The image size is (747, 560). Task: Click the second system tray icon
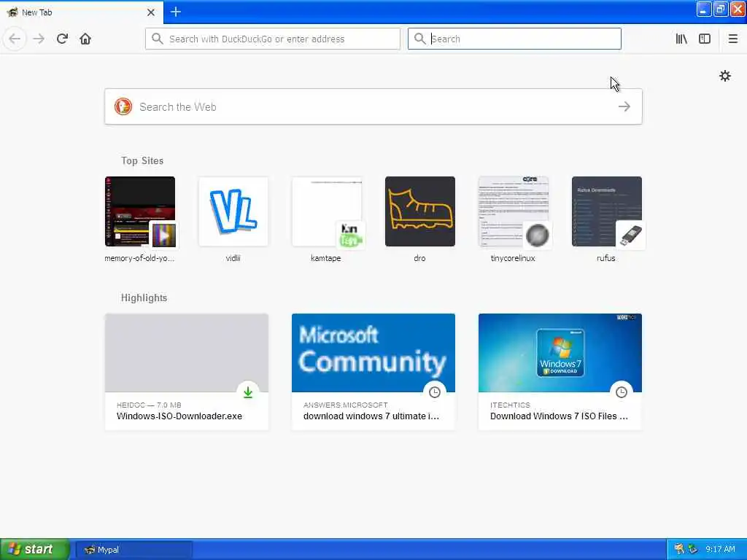click(x=693, y=549)
